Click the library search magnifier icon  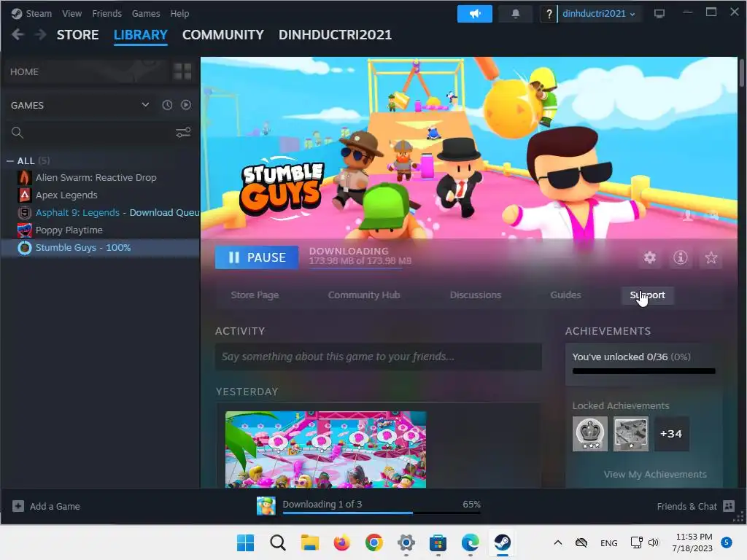tap(18, 133)
